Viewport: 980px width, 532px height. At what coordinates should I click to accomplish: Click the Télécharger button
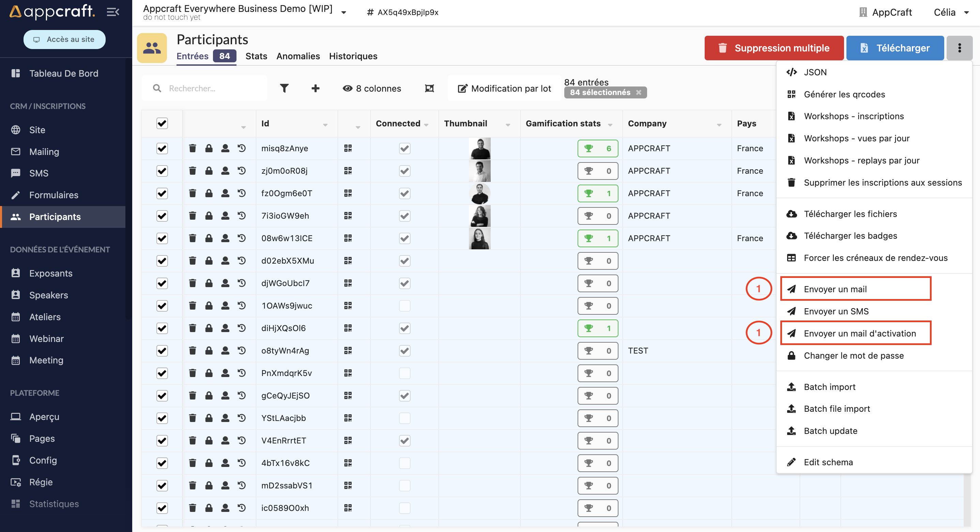pos(895,48)
